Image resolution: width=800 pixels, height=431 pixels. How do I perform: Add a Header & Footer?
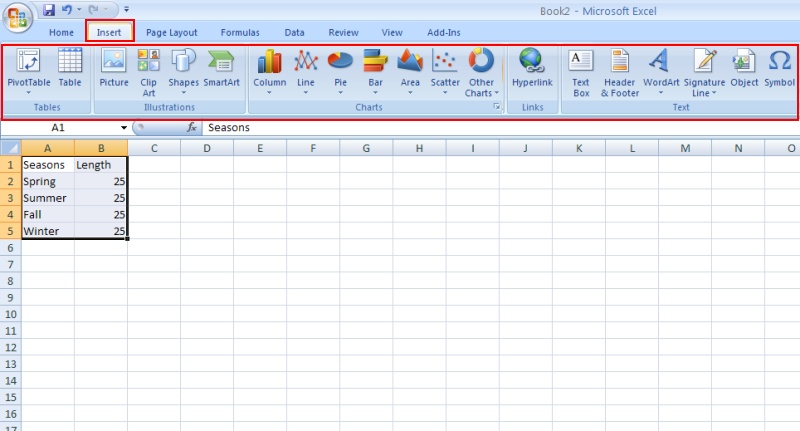click(619, 72)
